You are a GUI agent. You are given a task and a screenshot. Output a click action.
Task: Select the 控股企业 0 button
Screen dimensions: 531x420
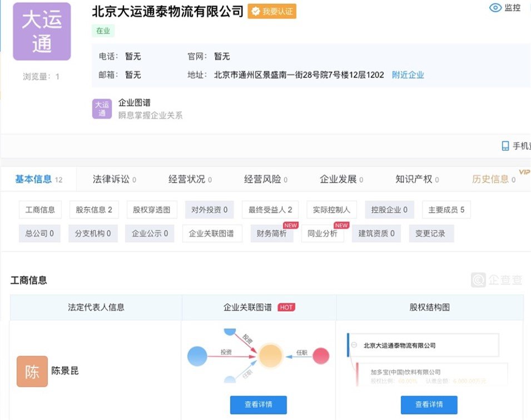[389, 210]
